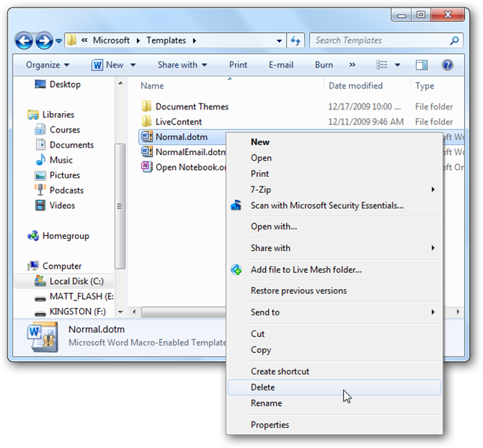Select the LiveContent folder

[171, 121]
